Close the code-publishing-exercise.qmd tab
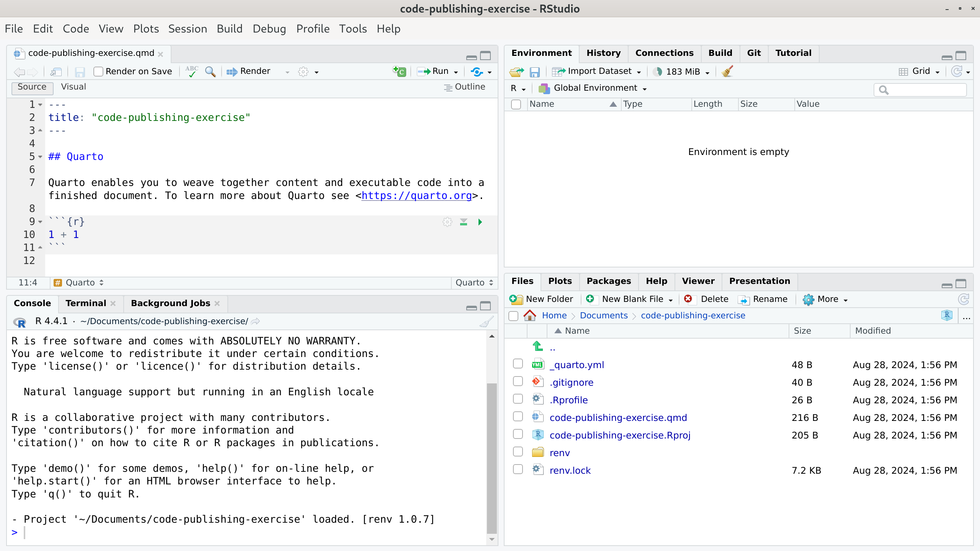 pos(161,54)
